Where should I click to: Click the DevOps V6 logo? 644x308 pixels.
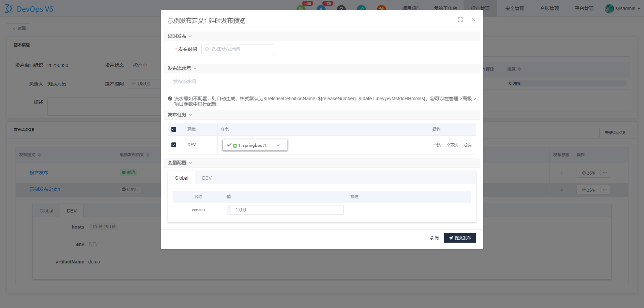point(29,9)
